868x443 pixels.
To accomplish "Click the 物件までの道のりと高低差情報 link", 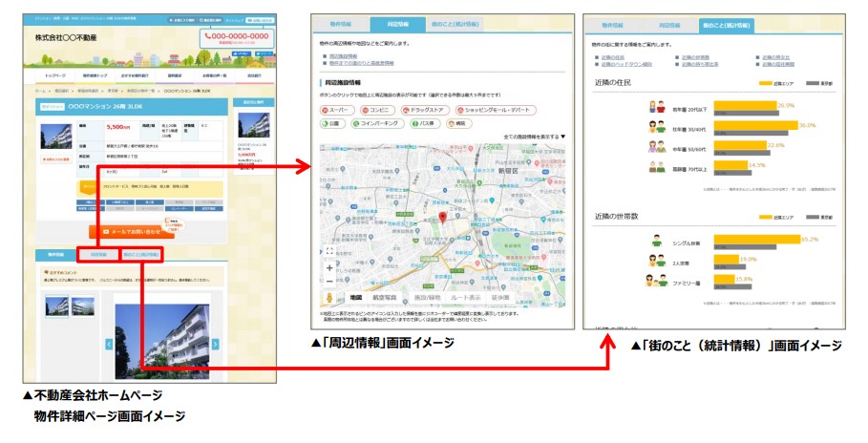I will coord(362,63).
